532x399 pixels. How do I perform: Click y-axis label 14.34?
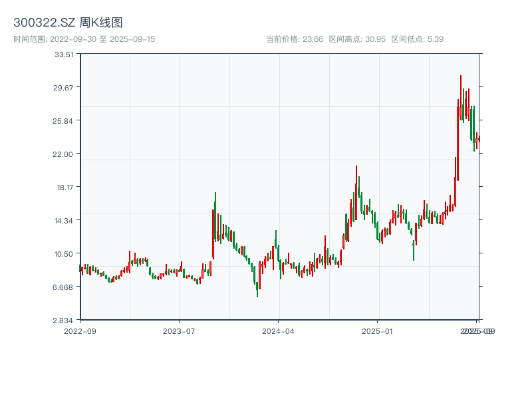(x=64, y=221)
